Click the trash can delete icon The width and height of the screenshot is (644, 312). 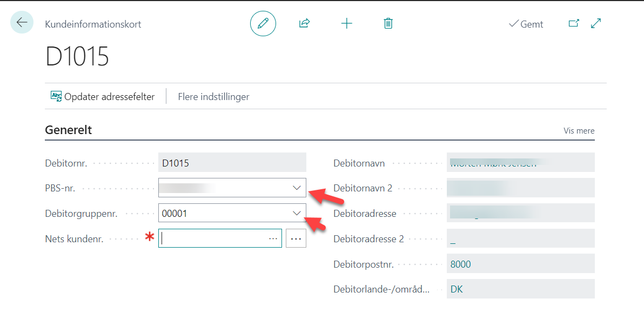(388, 24)
